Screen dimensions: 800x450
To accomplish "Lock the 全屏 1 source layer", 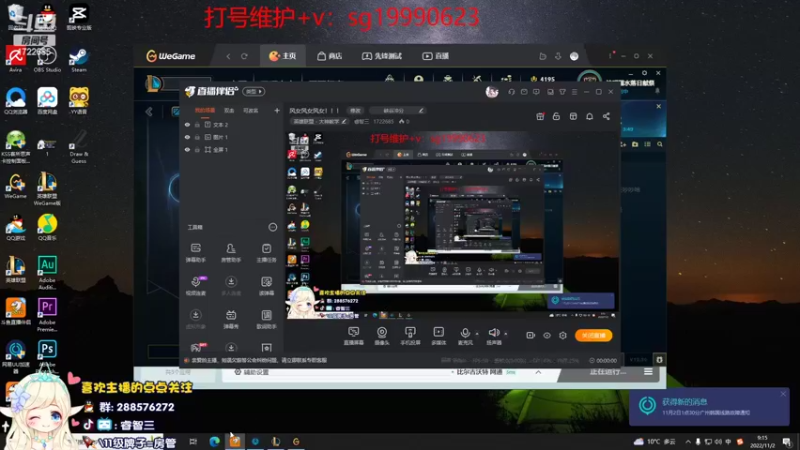I will tap(197, 149).
